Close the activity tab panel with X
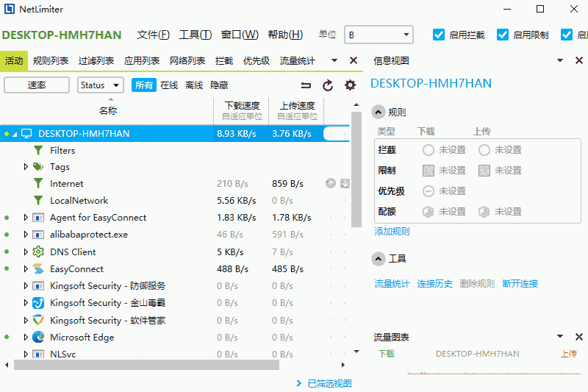588x392 pixels. (x=354, y=60)
